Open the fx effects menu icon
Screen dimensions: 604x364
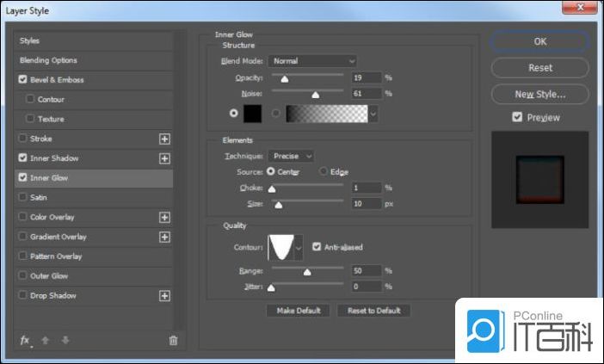coord(26,340)
